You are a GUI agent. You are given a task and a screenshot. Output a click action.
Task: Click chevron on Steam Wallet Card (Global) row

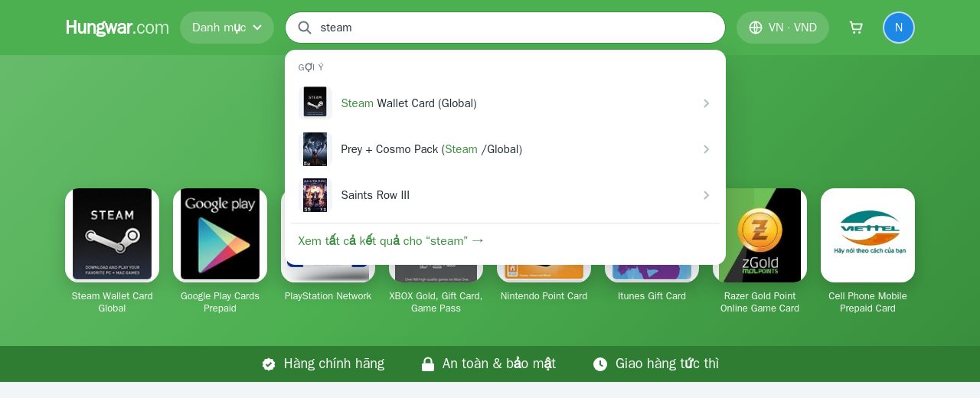706,103
